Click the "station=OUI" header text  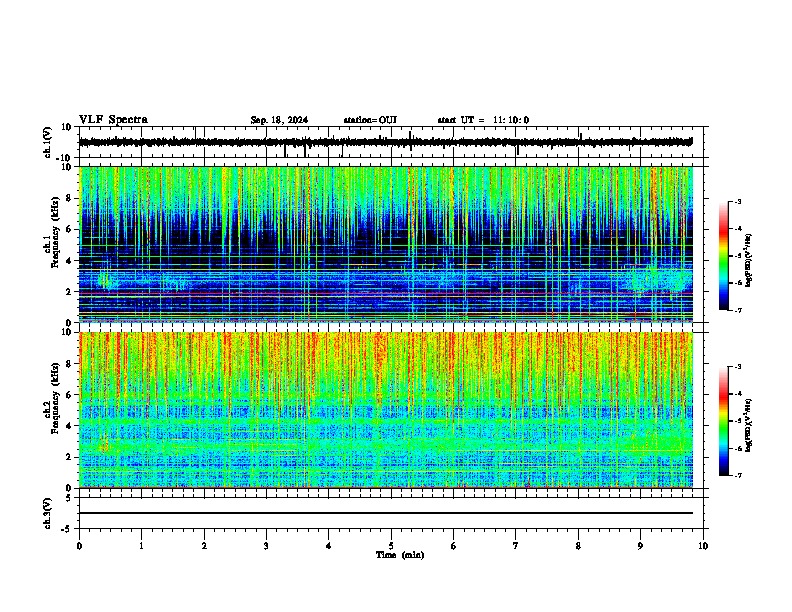pos(370,120)
